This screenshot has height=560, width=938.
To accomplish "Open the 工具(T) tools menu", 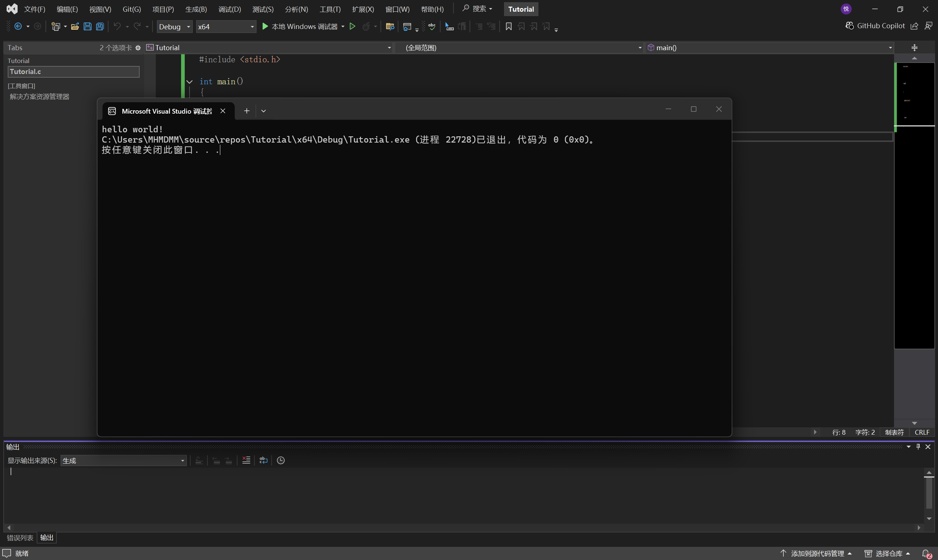I will (330, 9).
